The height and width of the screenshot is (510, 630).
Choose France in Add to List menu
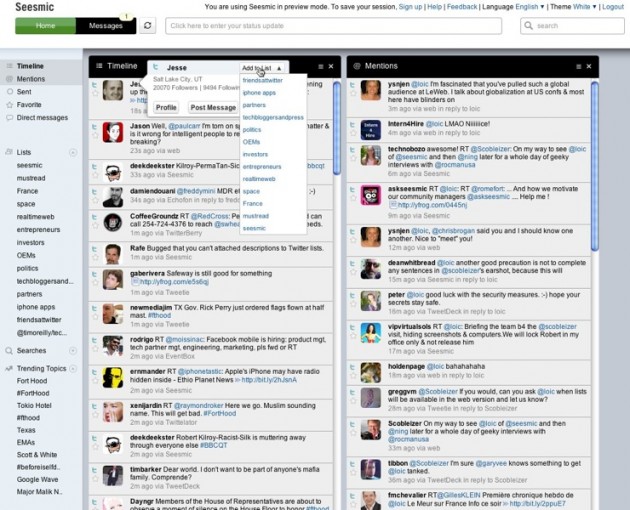tap(252, 204)
